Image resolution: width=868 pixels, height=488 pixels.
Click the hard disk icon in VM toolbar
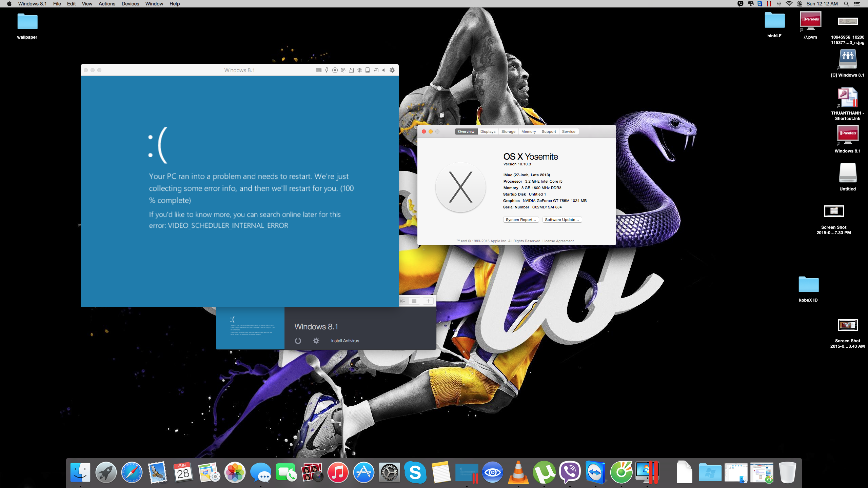point(367,70)
